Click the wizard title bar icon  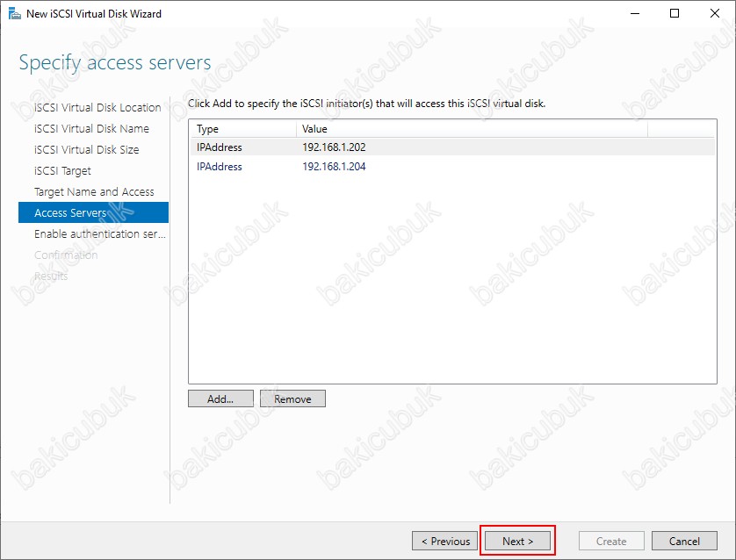pos(15,13)
